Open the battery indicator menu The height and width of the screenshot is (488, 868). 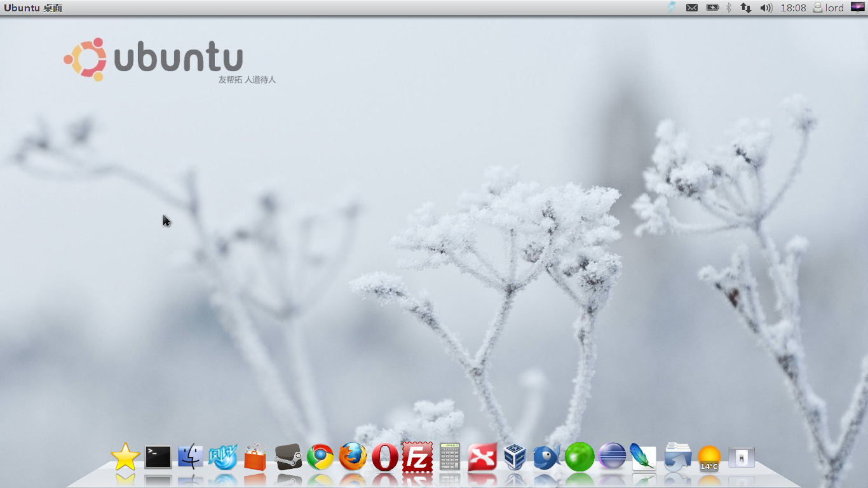(x=713, y=8)
